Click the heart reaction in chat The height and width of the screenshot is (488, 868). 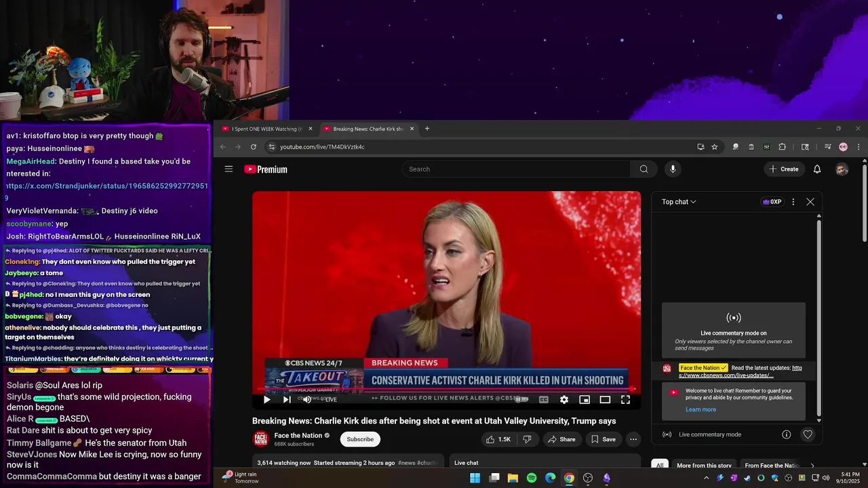click(x=808, y=434)
